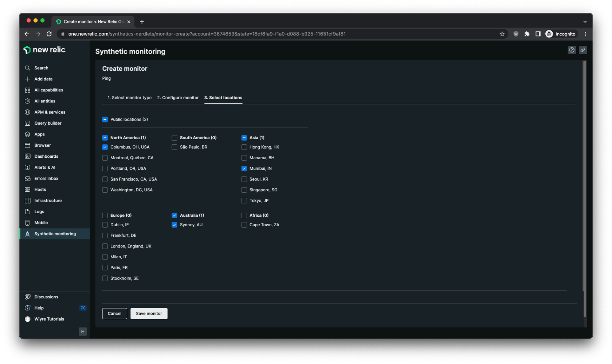The width and height of the screenshot is (612, 364).
Task: Switch to Configure monitor step tab
Action: (x=178, y=98)
